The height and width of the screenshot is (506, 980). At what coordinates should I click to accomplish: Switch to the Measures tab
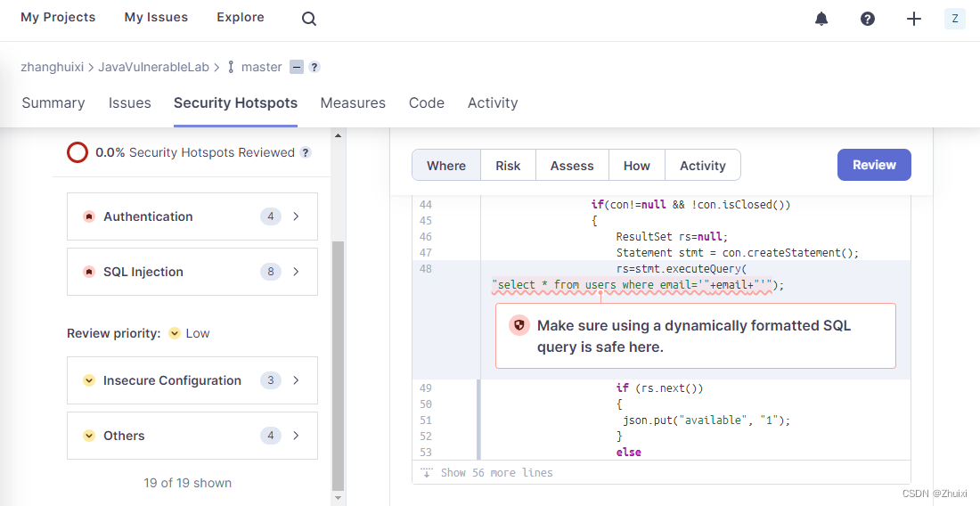pyautogui.click(x=353, y=102)
